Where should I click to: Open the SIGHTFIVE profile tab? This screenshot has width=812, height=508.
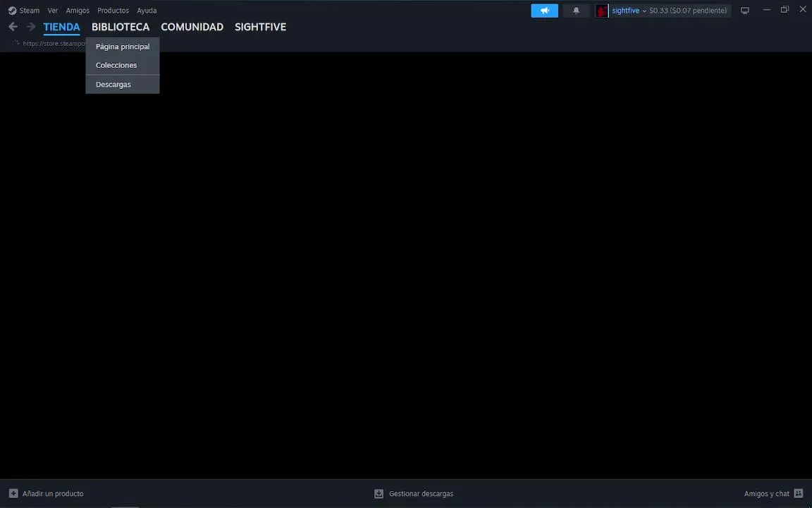pos(261,27)
